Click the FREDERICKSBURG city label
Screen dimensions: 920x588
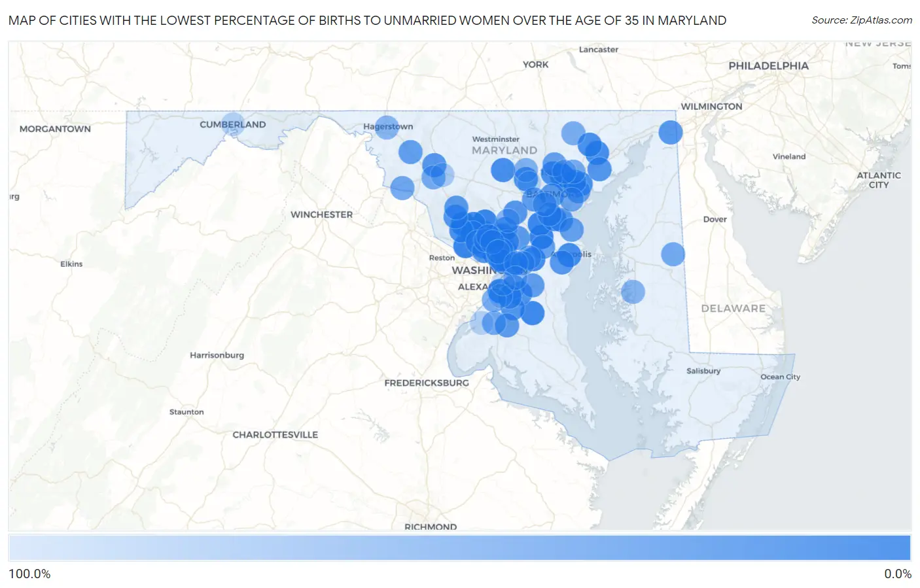point(427,383)
